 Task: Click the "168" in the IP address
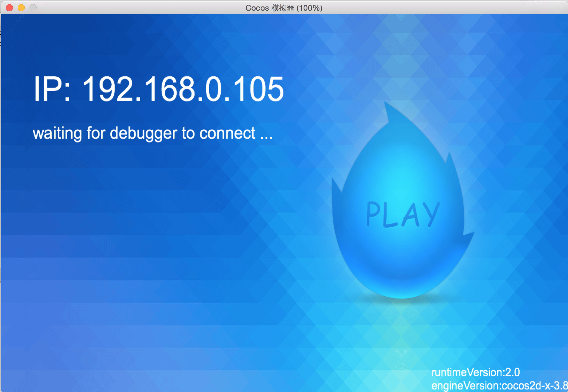coord(170,89)
